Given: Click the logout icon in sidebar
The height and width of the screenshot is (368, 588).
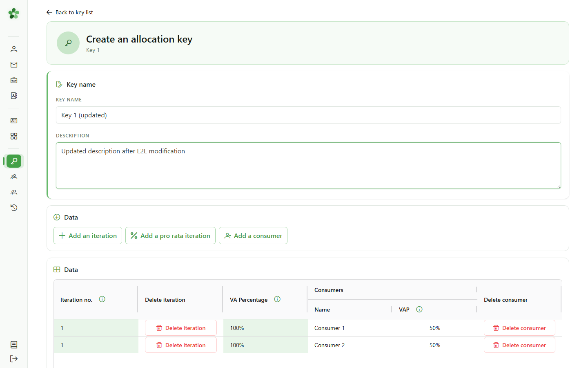Looking at the screenshot, I should pyautogui.click(x=14, y=359).
